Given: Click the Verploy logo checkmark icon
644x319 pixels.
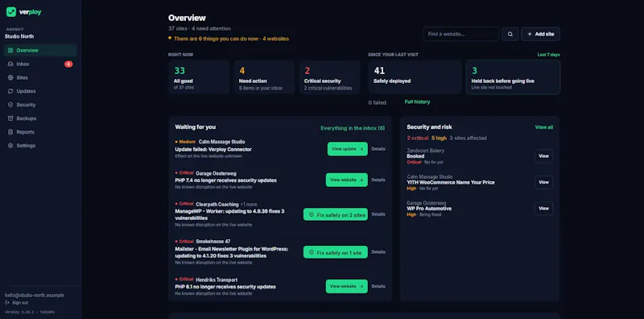Looking at the screenshot, I should (x=11, y=12).
